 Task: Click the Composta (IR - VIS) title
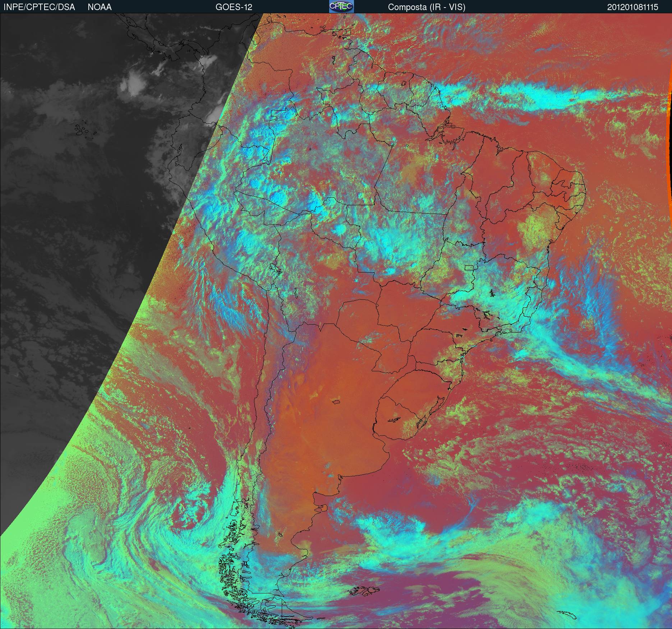point(427,8)
